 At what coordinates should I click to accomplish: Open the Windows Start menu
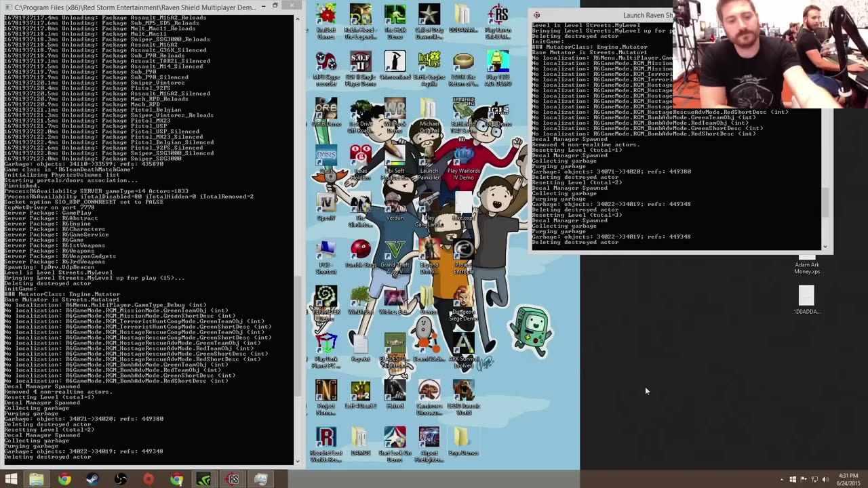click(x=11, y=479)
